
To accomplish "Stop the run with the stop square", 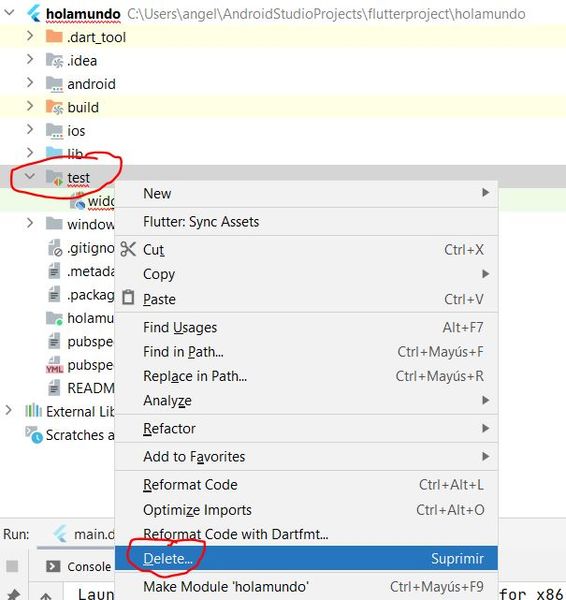I will tap(12, 566).
